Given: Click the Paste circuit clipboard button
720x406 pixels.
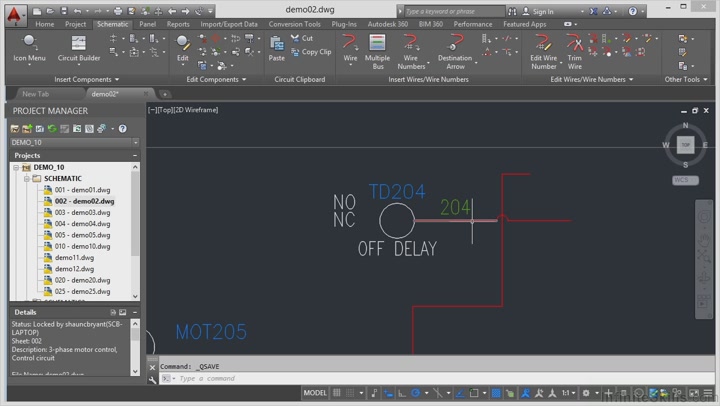Looking at the screenshot, I should 276,48.
